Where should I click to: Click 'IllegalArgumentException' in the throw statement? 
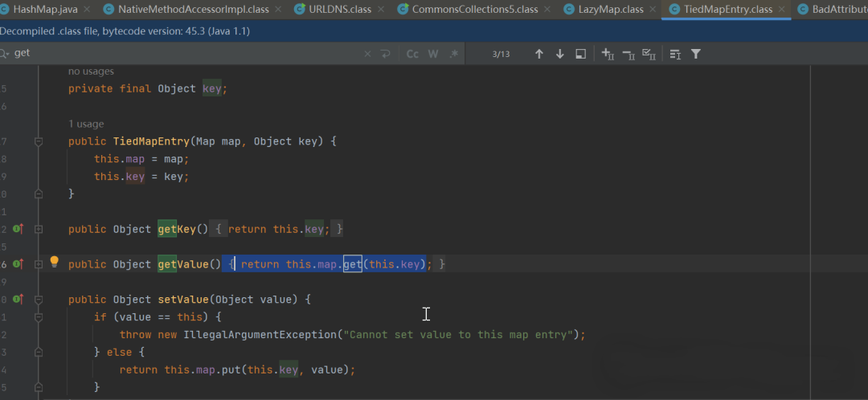coord(260,335)
